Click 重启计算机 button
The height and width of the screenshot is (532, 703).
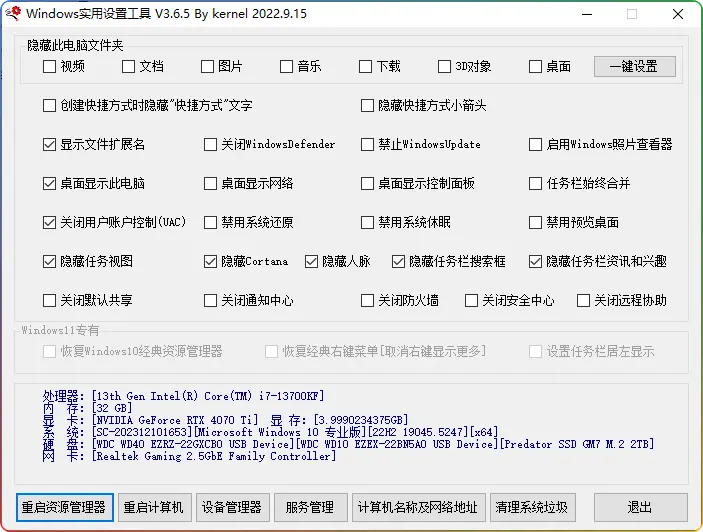click(x=155, y=507)
